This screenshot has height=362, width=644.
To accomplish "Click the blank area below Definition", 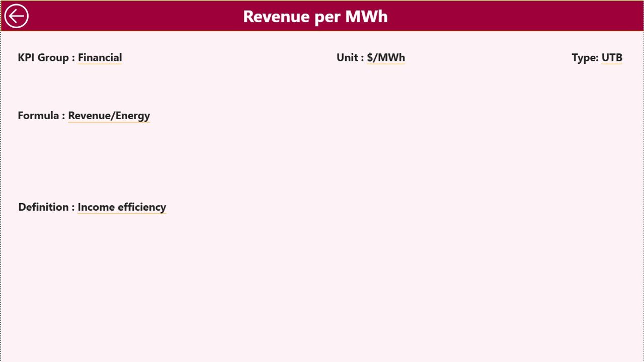I will (322, 287).
